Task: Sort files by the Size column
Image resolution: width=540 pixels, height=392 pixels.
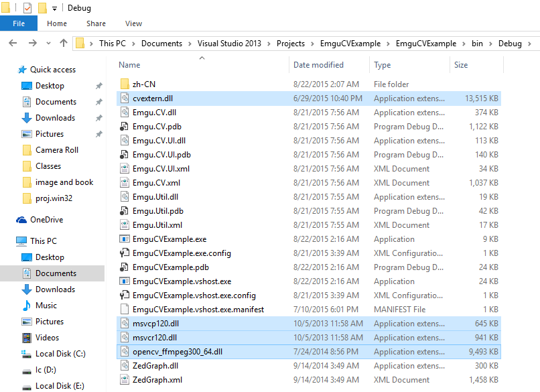Action: pyautogui.click(x=461, y=65)
